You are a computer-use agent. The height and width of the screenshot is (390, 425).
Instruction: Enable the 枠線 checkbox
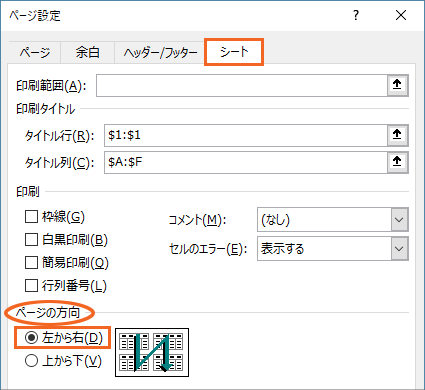coord(31,217)
